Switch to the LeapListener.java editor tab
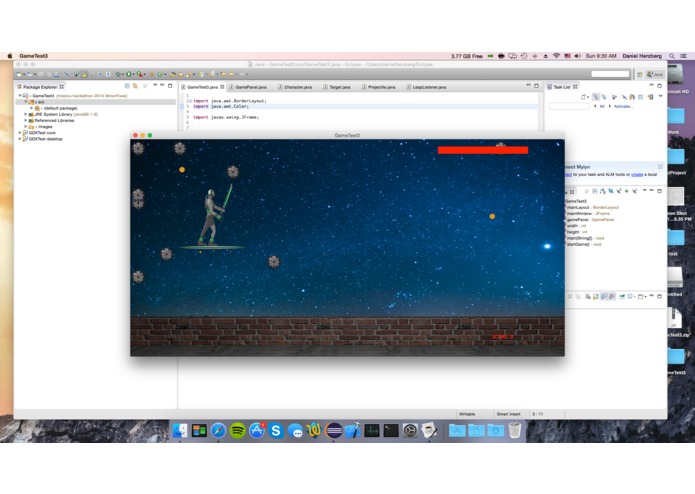Screen dimensions: 695x494 point(429,87)
